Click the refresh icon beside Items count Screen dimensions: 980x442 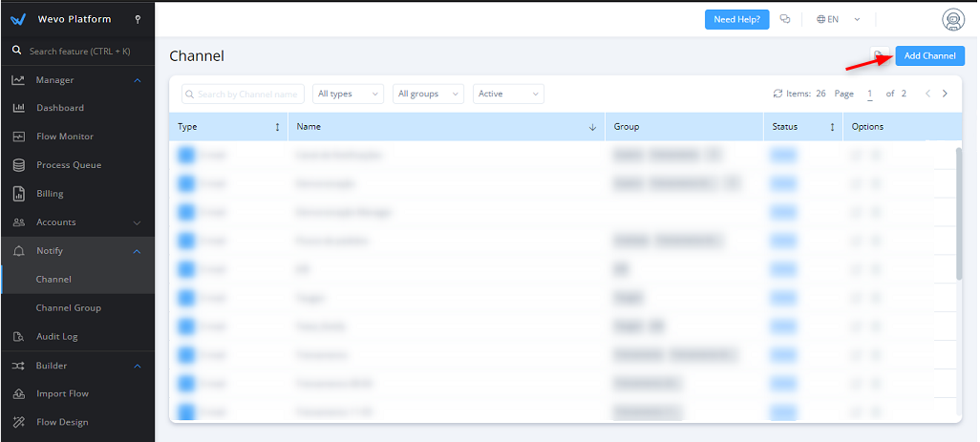point(778,94)
